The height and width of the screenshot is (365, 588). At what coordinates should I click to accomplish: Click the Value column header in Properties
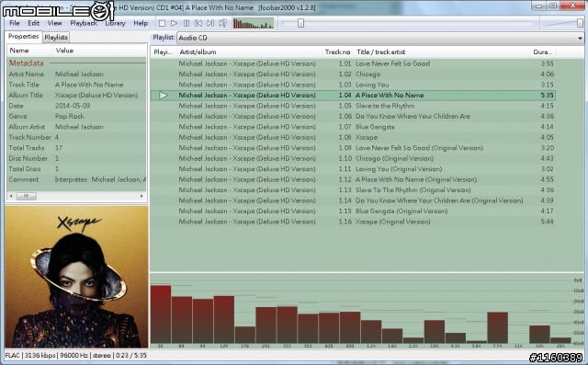click(100, 51)
